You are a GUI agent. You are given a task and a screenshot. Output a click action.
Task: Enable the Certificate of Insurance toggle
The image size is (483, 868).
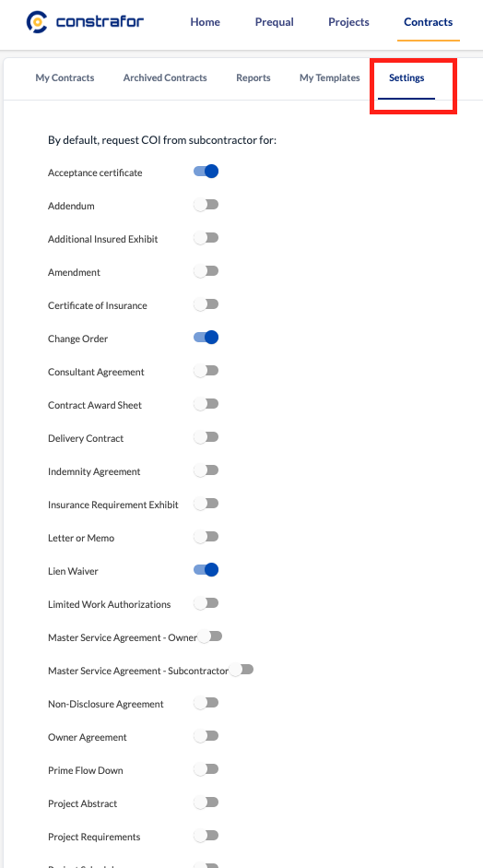(x=206, y=304)
